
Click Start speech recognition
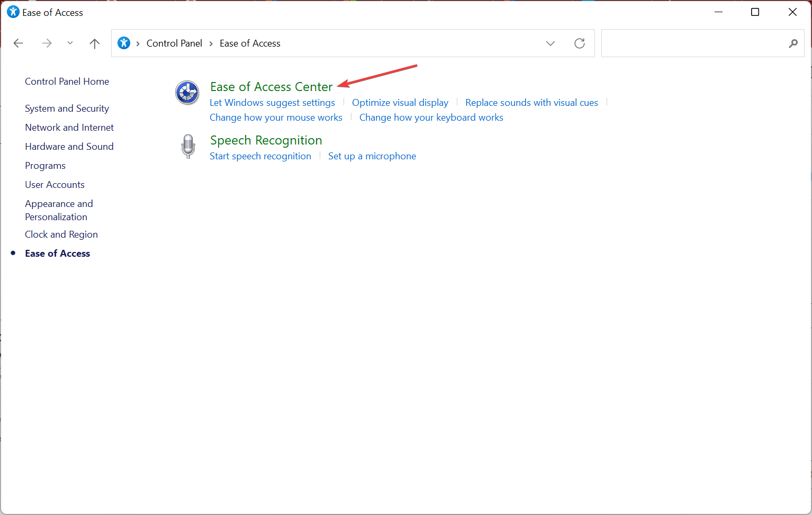(x=260, y=156)
